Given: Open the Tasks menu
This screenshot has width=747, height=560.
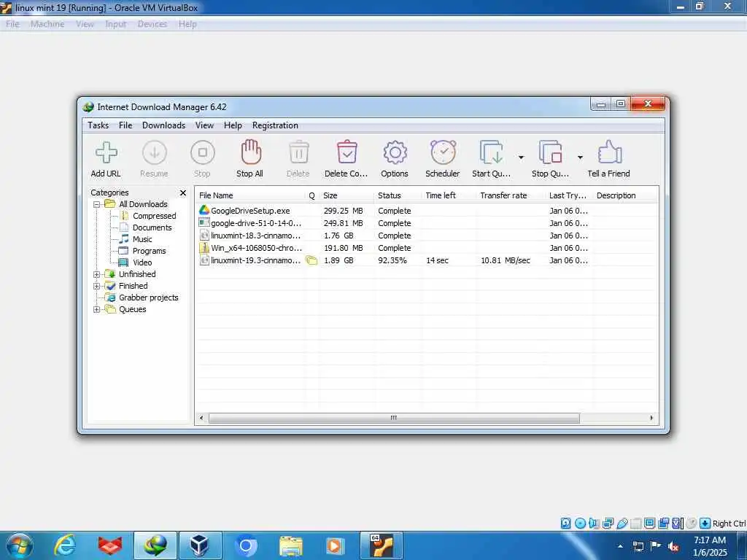Looking at the screenshot, I should (x=98, y=125).
